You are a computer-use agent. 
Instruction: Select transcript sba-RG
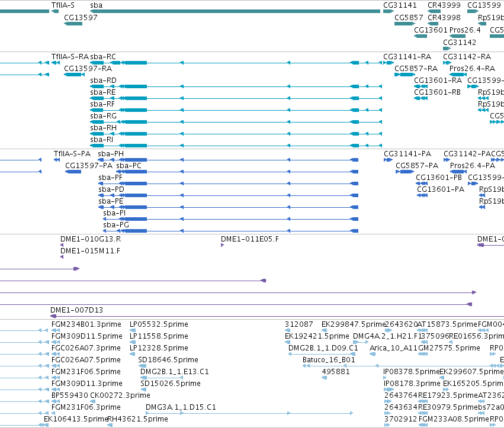point(236,122)
